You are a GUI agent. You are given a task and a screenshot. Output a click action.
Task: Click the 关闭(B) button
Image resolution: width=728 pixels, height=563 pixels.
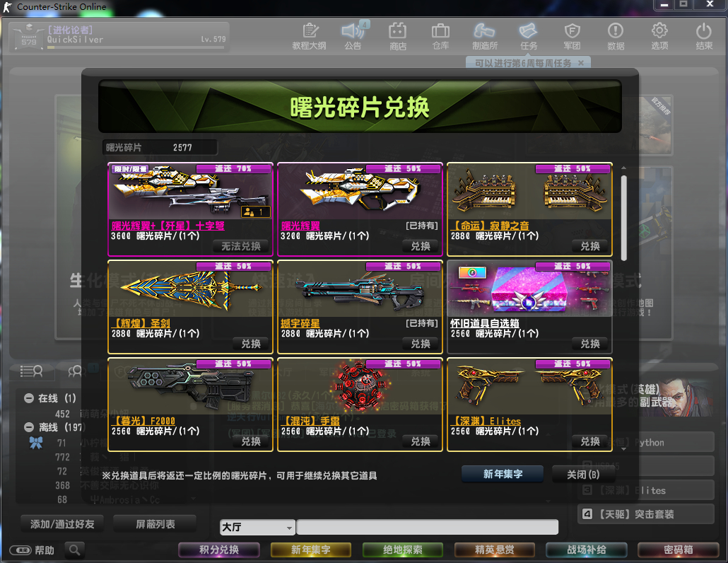pos(583,475)
